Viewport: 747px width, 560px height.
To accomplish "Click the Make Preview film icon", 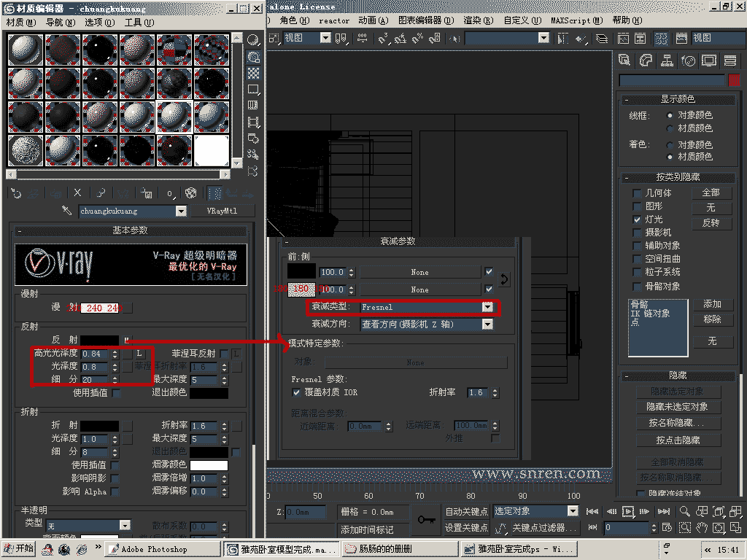I will point(253,122).
